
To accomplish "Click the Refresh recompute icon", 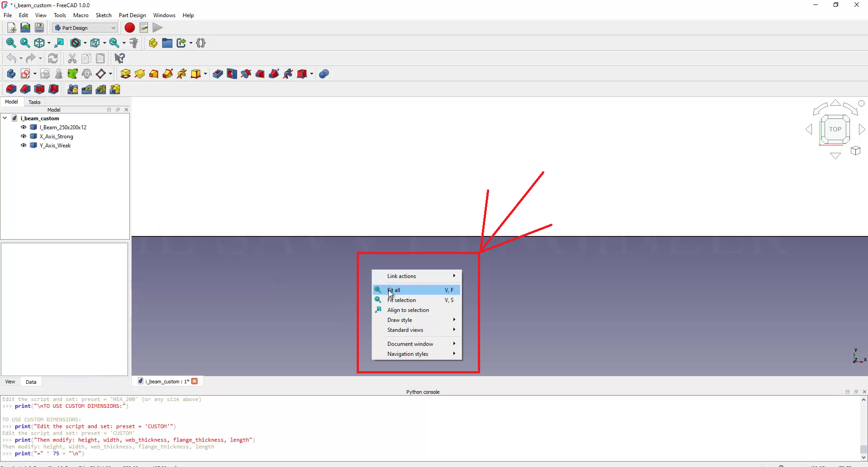I will tap(53, 58).
